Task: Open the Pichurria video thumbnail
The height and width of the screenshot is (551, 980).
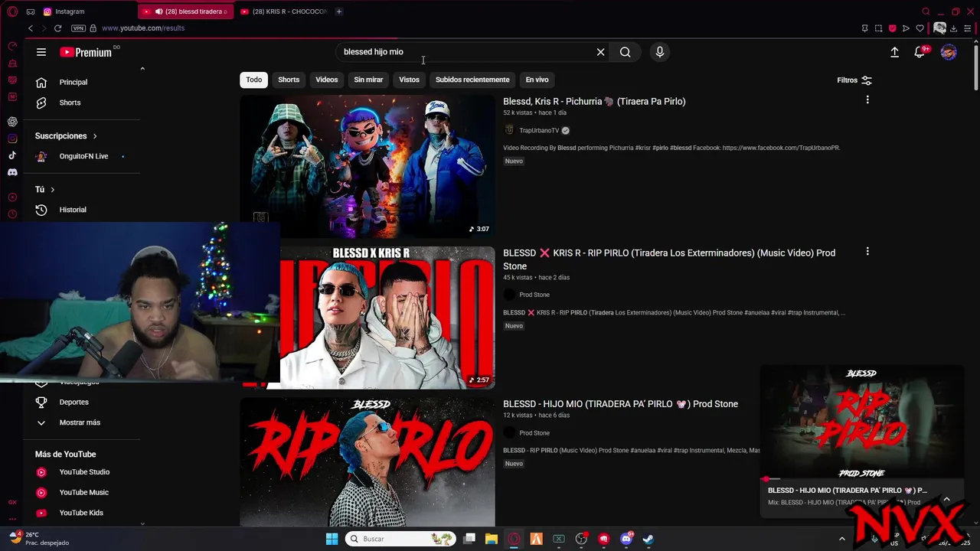Action: coord(367,166)
